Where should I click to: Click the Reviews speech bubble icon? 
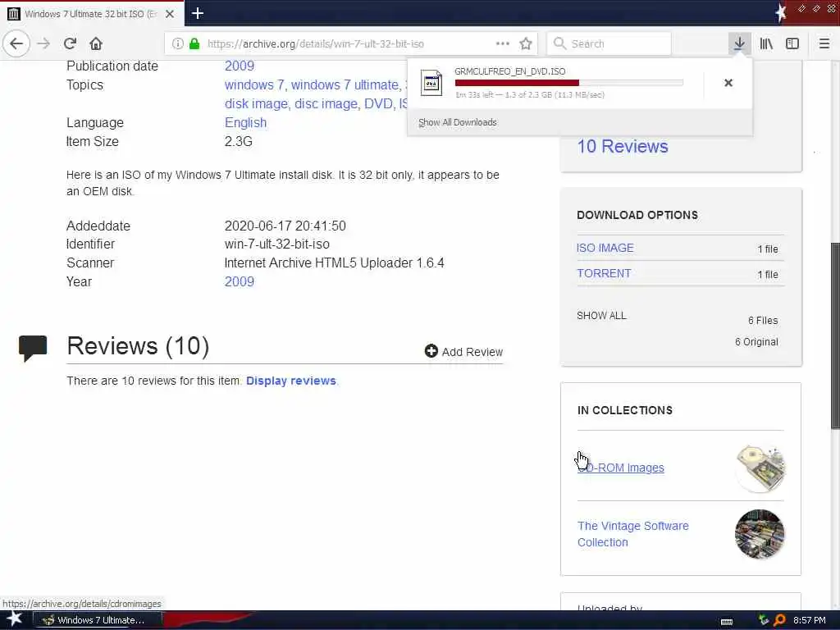click(x=33, y=348)
